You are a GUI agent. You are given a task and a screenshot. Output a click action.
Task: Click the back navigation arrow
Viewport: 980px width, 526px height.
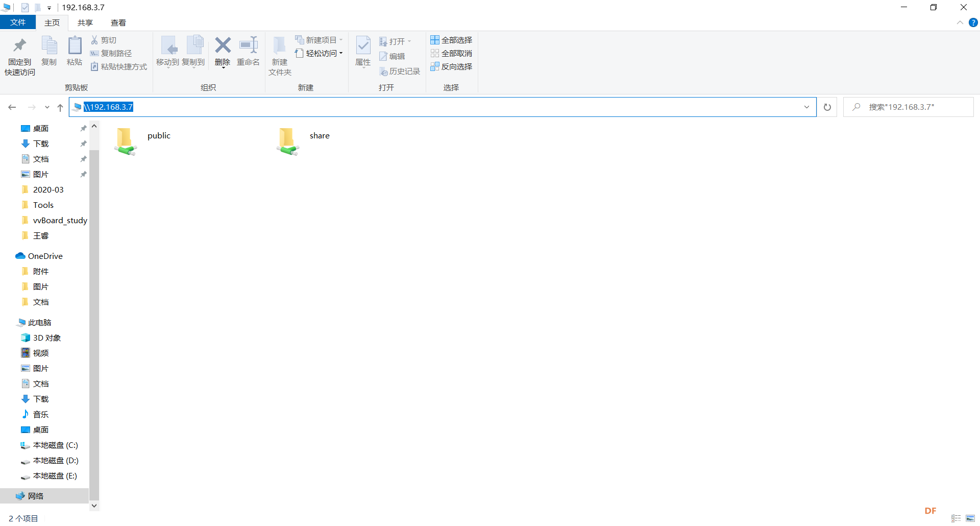pyautogui.click(x=12, y=107)
